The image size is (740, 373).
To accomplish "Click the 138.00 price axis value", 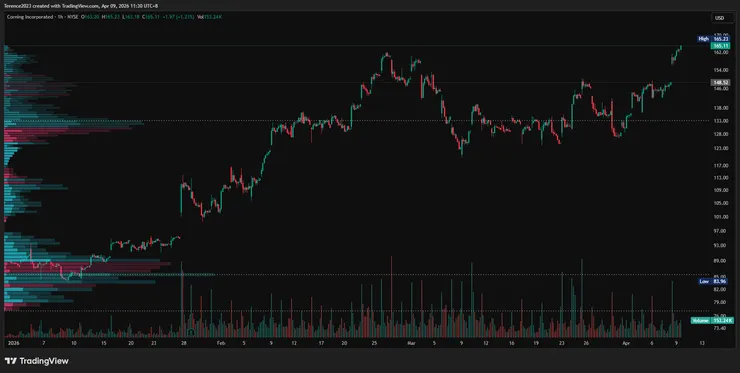I will pos(720,108).
